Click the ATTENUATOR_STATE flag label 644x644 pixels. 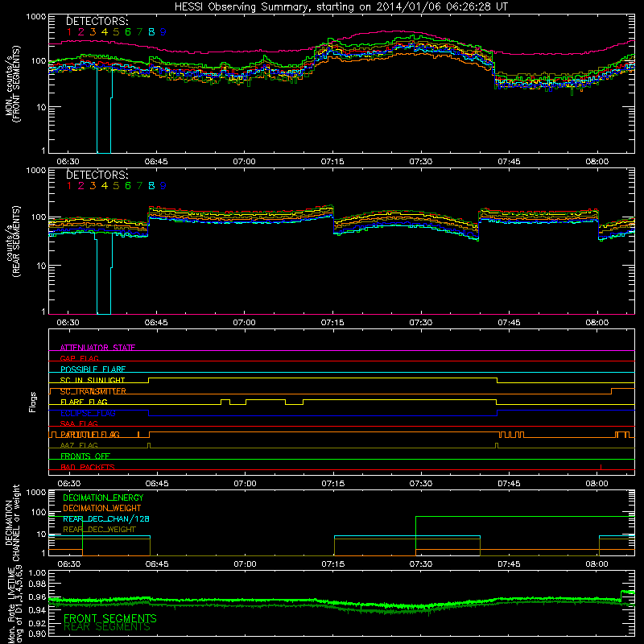[97, 348]
